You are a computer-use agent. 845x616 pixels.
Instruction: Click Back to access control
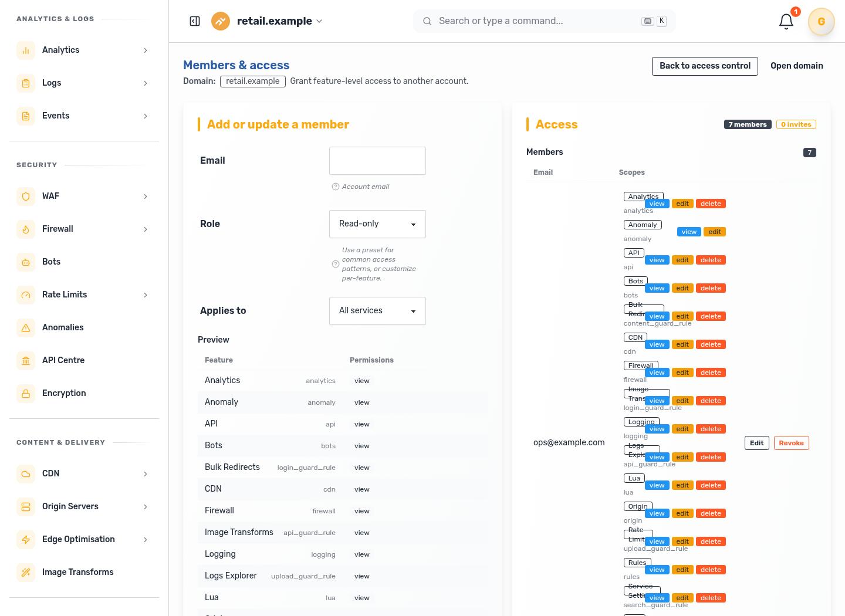(705, 66)
